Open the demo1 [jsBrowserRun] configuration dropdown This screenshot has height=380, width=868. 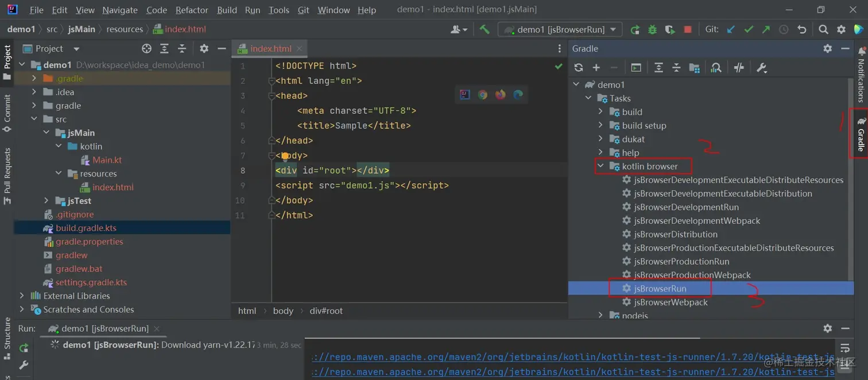pyautogui.click(x=614, y=29)
